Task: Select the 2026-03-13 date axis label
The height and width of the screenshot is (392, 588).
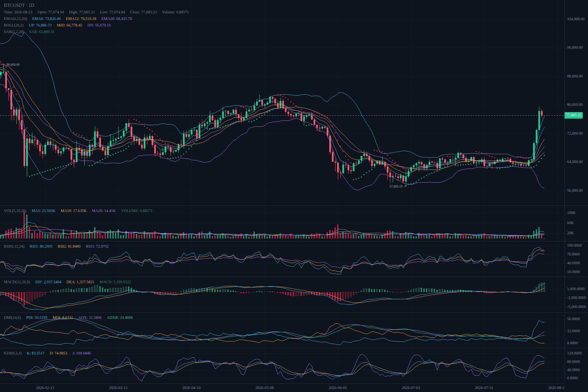Action: 118,388
